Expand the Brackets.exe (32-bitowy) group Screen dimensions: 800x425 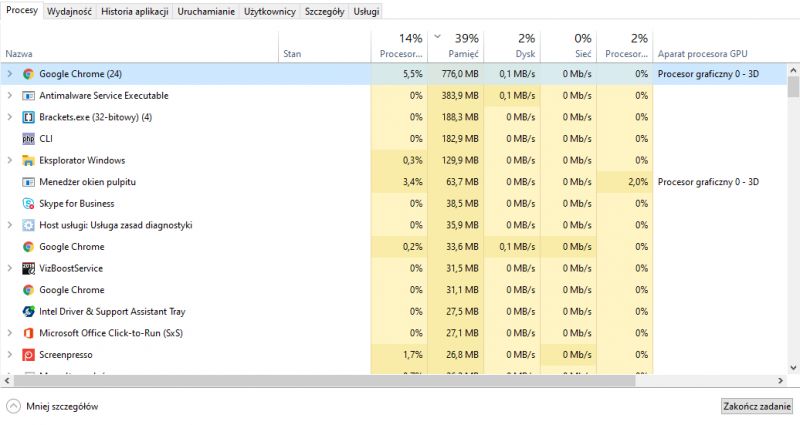click(x=9, y=117)
